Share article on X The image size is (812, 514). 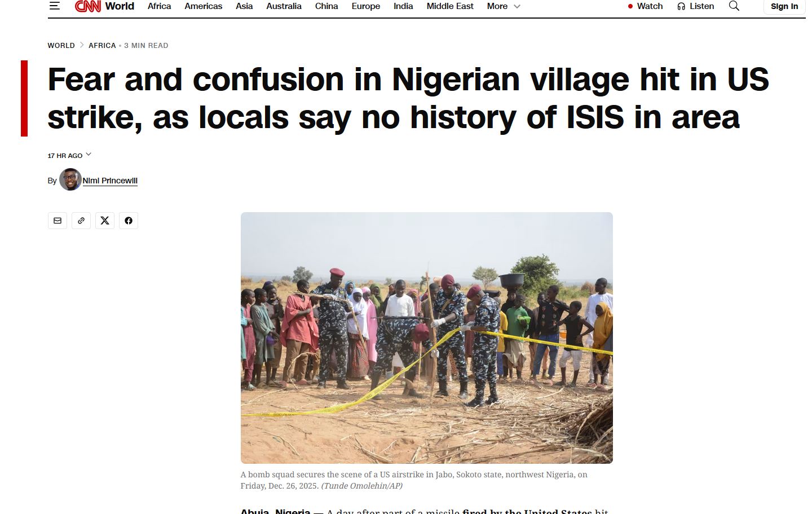tap(105, 221)
